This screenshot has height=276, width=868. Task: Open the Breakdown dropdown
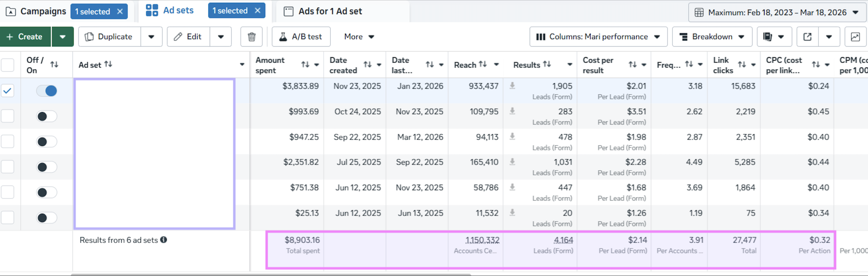pos(712,37)
